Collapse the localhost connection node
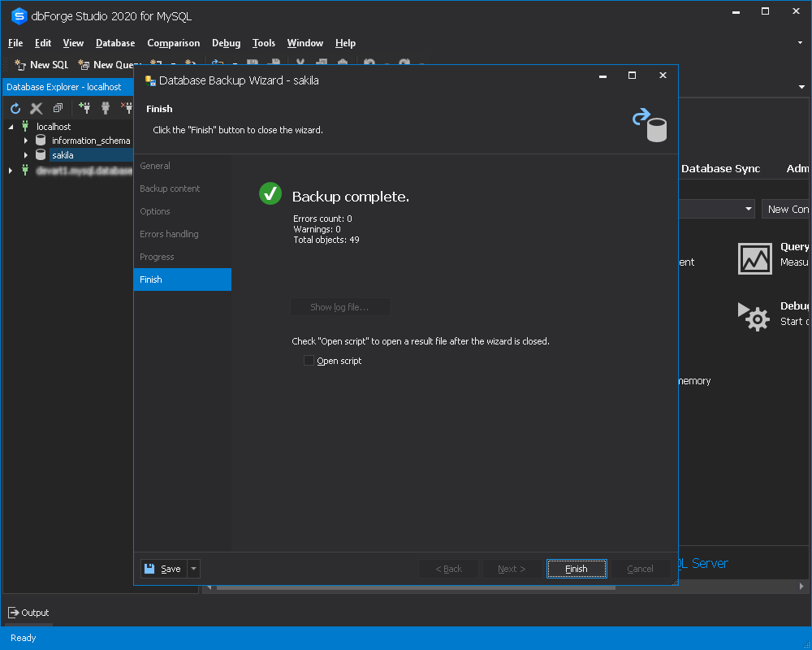Image resolution: width=812 pixels, height=650 pixels. pos(11,127)
